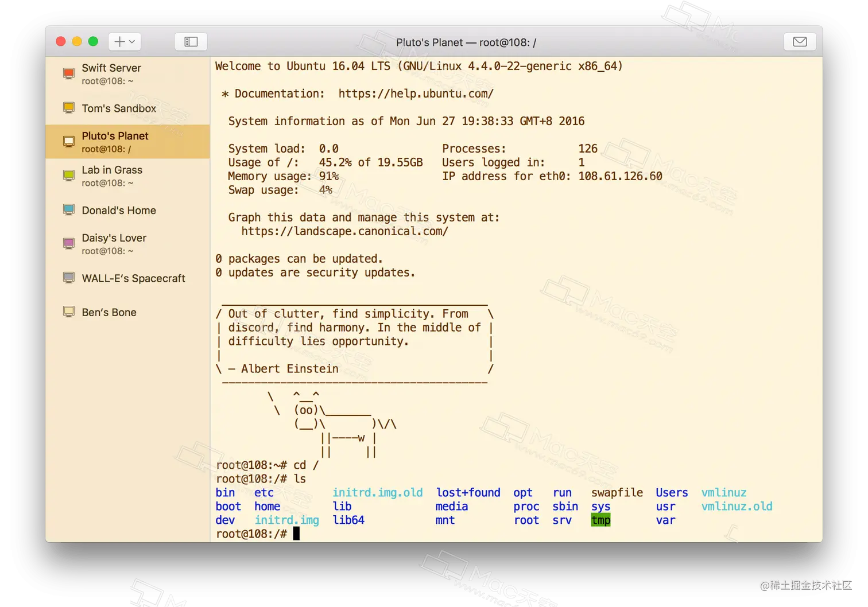Select the Swift Server session
This screenshot has height=607, width=868.
(127, 74)
